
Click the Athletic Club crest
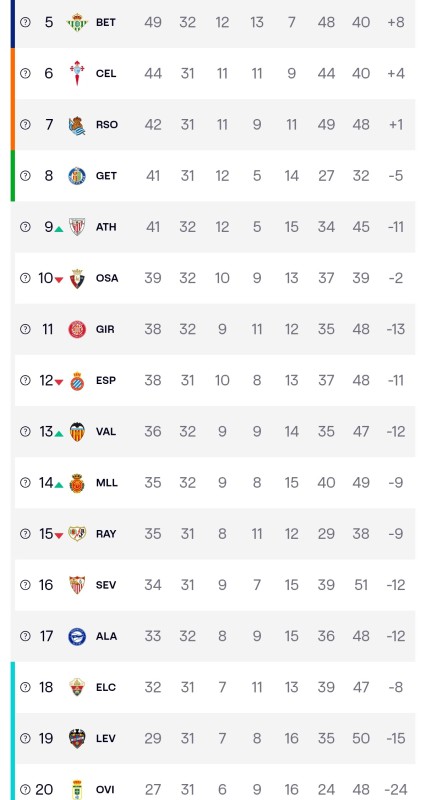click(77, 227)
